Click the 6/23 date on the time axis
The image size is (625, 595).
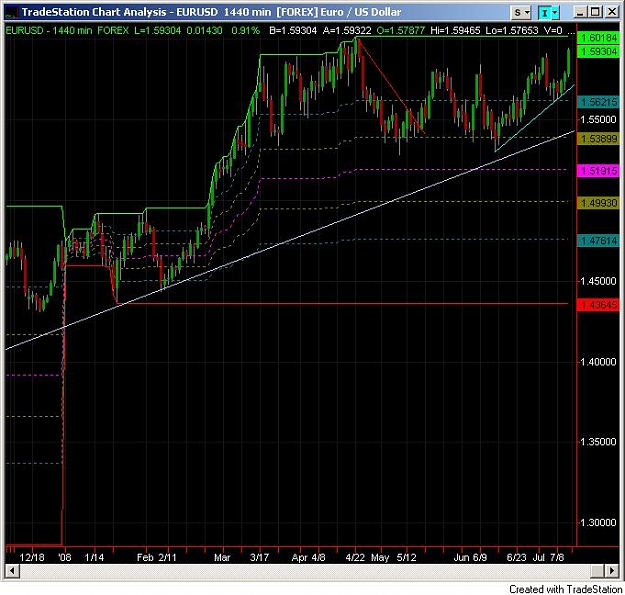point(517,557)
